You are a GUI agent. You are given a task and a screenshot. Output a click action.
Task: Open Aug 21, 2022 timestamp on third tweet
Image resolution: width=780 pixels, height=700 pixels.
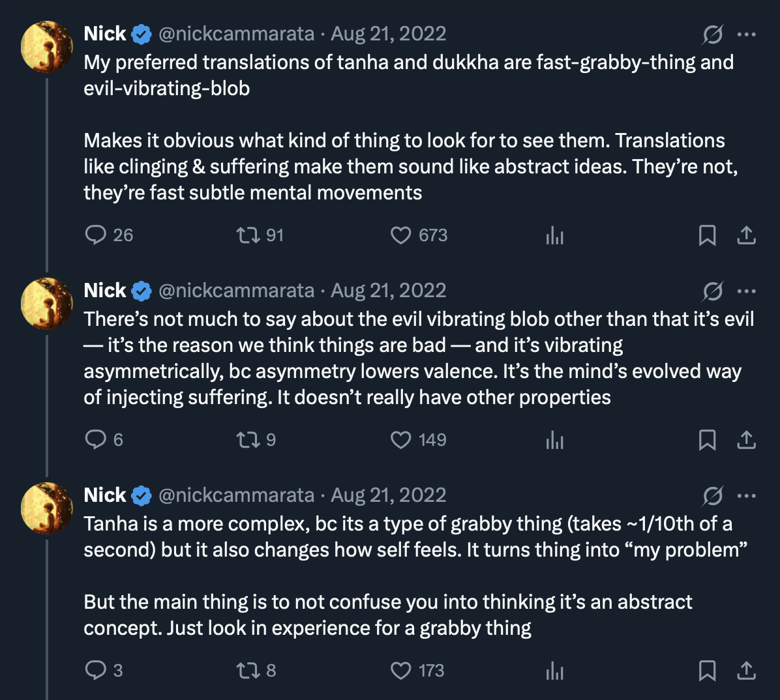point(389,495)
